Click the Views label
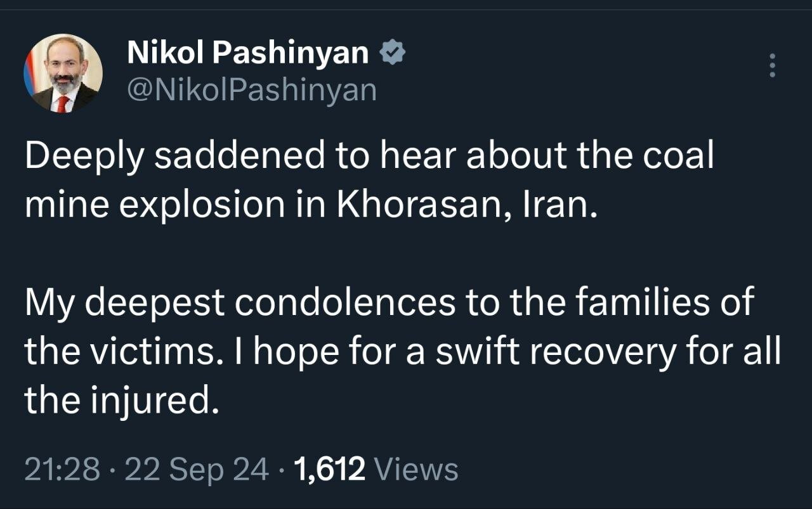 point(417,470)
